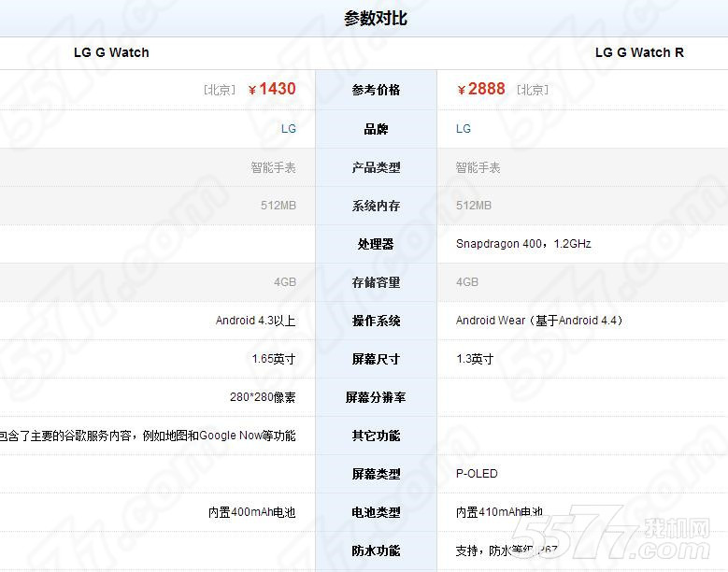
Task: Click the 4GB storage value for LG G Watch R
Action: [467, 282]
